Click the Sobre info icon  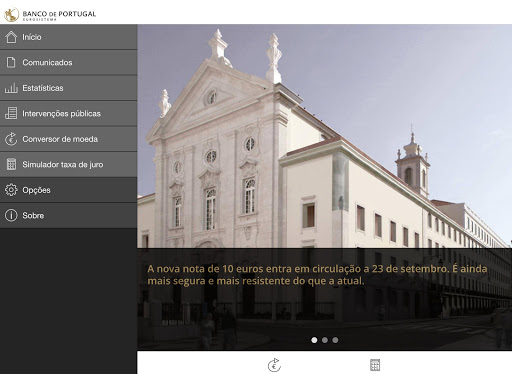click(x=11, y=215)
